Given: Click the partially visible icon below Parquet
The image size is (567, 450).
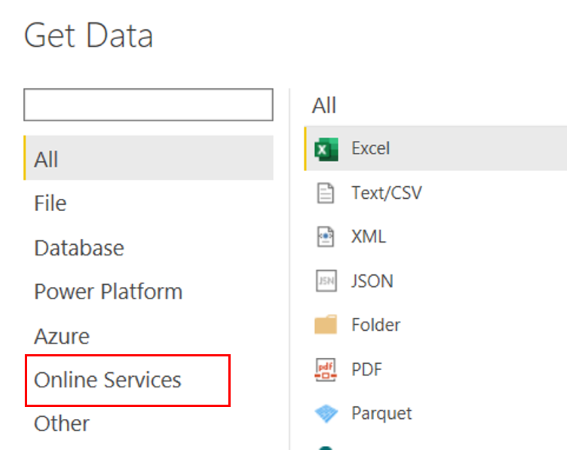Looking at the screenshot, I should [x=325, y=448].
